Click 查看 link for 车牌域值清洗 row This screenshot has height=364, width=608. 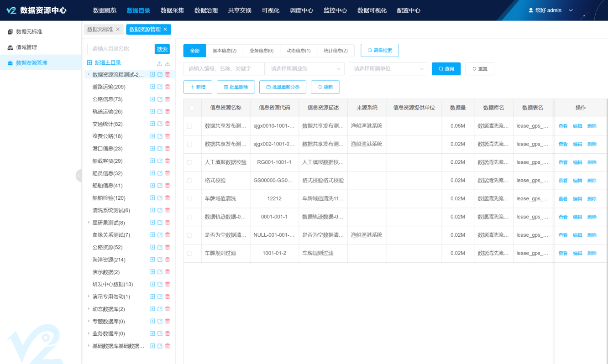(x=563, y=199)
